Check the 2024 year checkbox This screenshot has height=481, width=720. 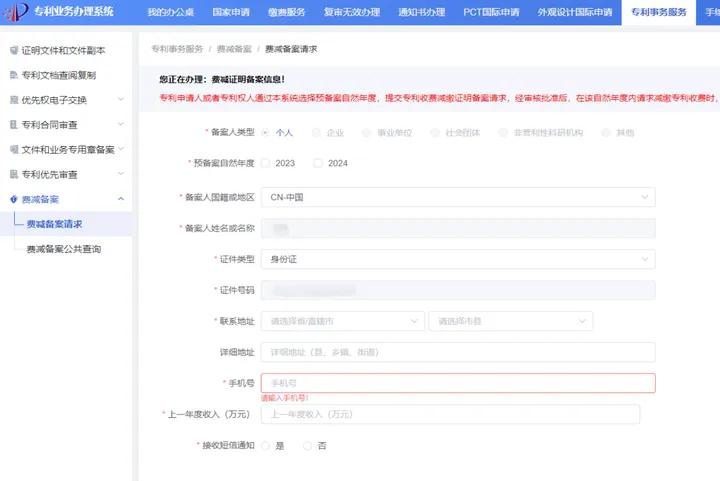(x=318, y=163)
